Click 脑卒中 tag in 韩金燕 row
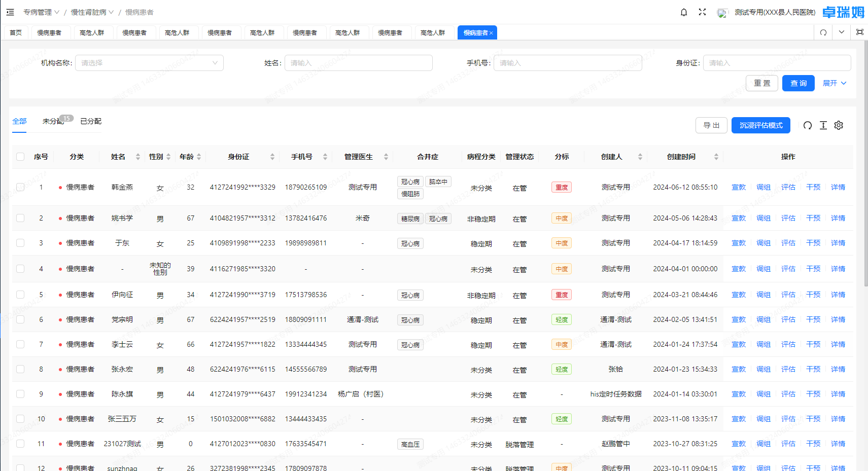This screenshot has height=471, width=868. (x=438, y=182)
